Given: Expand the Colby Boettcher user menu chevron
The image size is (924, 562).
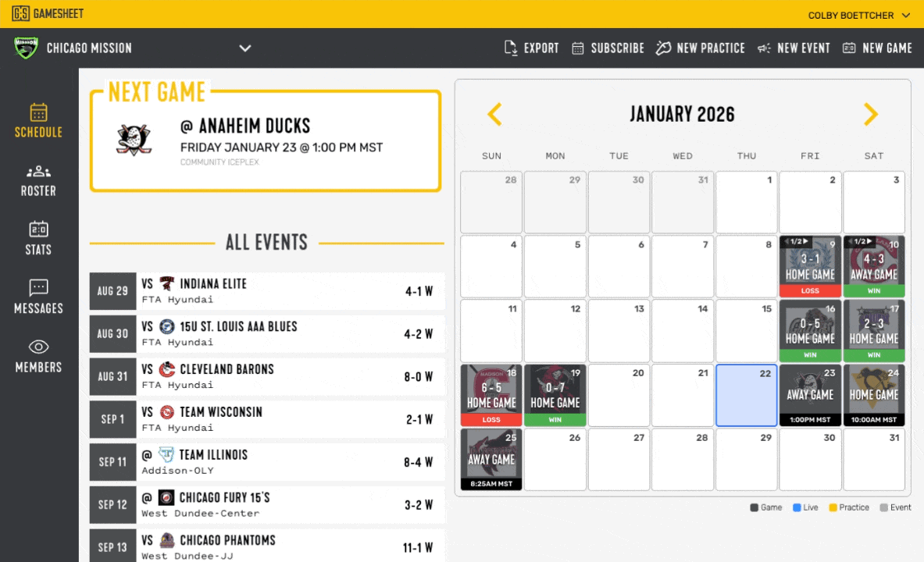Looking at the screenshot, I should pos(906,16).
